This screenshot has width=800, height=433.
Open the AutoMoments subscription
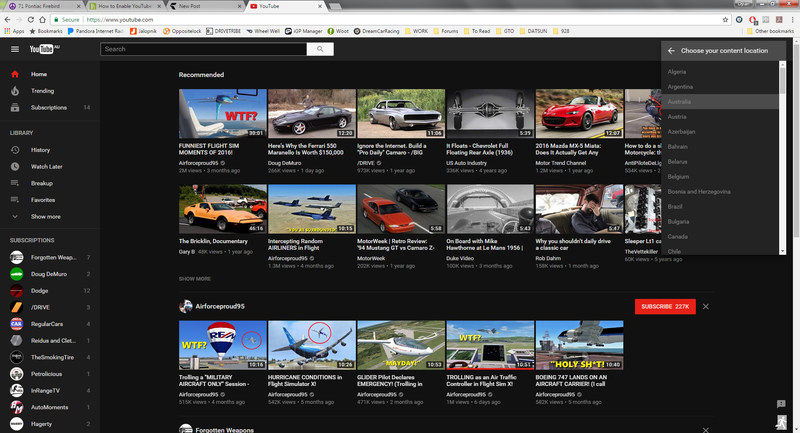pos(50,407)
